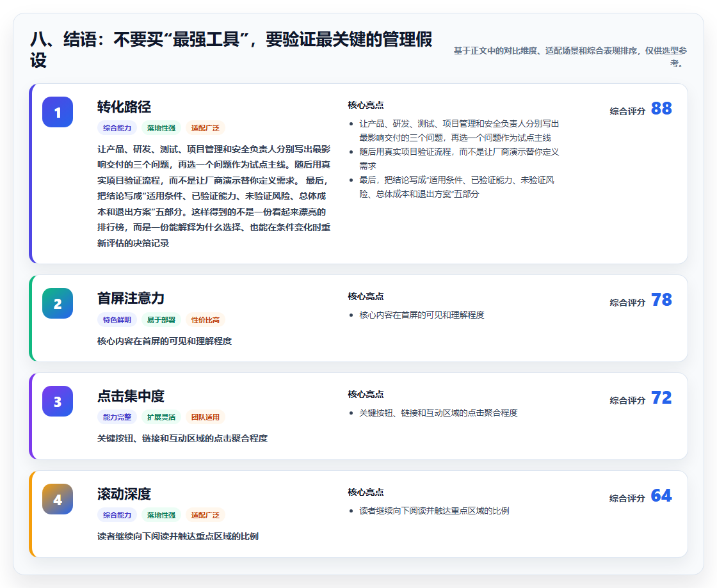This screenshot has height=588, width=717.
Task: Click bullet 最后，把结论写成“适用条件
Action: point(457,187)
